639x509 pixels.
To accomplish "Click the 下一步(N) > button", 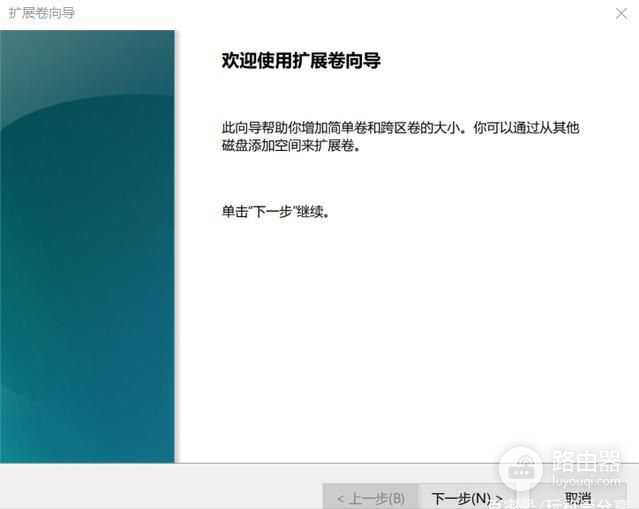I will (466, 497).
